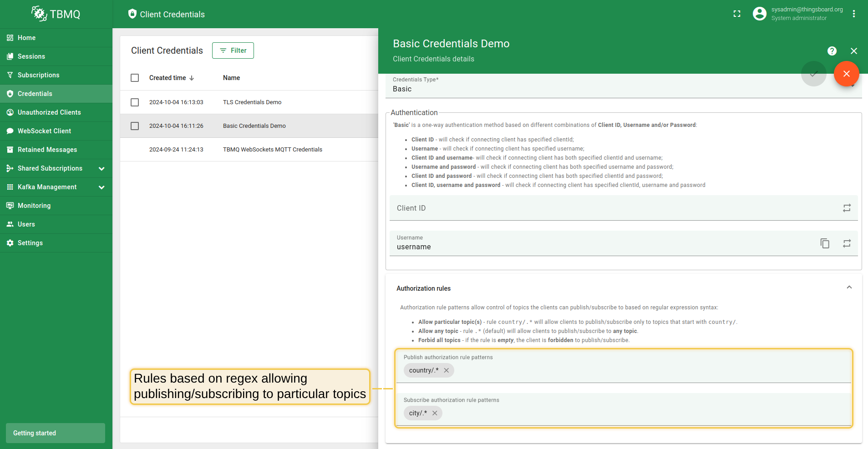Toggle fullscreen mode icon
This screenshot has height=449, width=868.
point(737,14)
